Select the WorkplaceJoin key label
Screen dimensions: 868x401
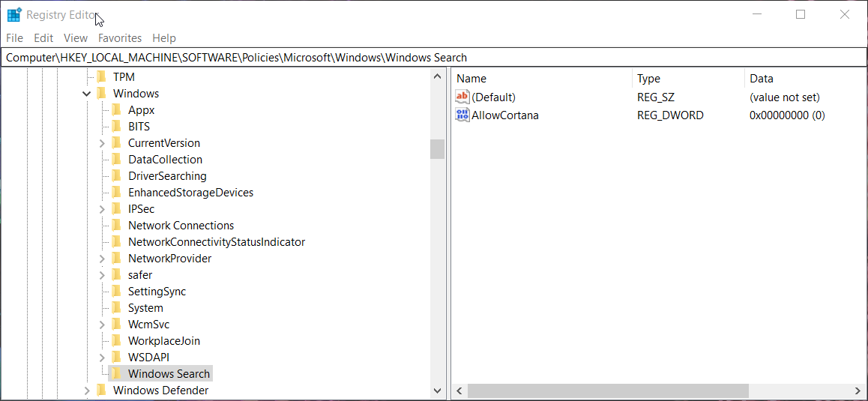164,340
